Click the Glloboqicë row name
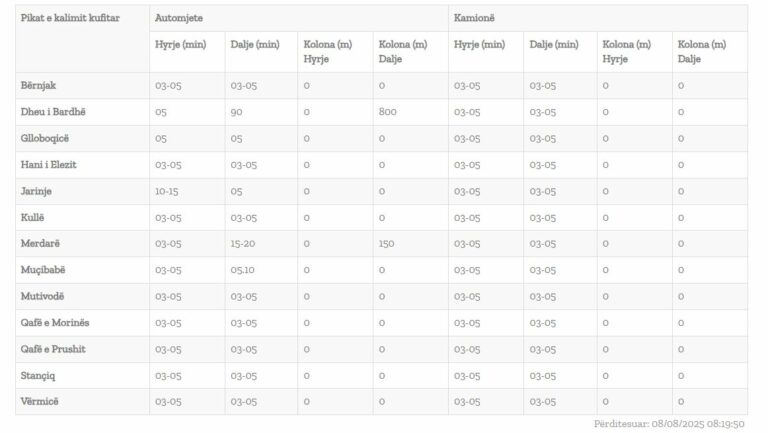The height and width of the screenshot is (433, 768). click(46, 139)
